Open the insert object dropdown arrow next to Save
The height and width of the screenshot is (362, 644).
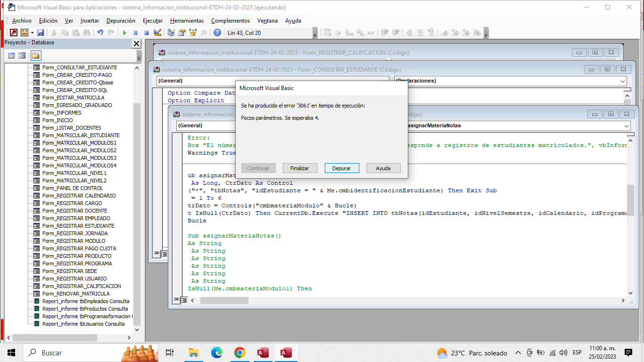pos(32,33)
